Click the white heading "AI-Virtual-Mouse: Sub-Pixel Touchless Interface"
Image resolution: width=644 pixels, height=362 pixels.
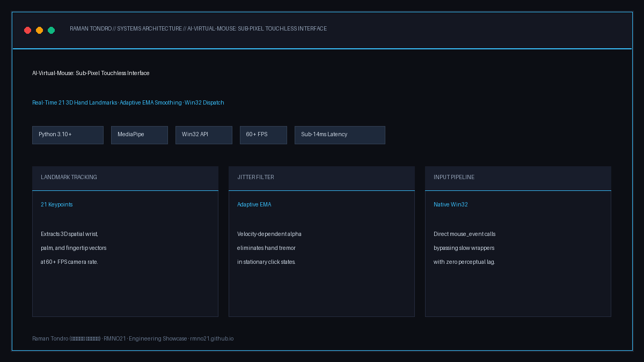91,73
